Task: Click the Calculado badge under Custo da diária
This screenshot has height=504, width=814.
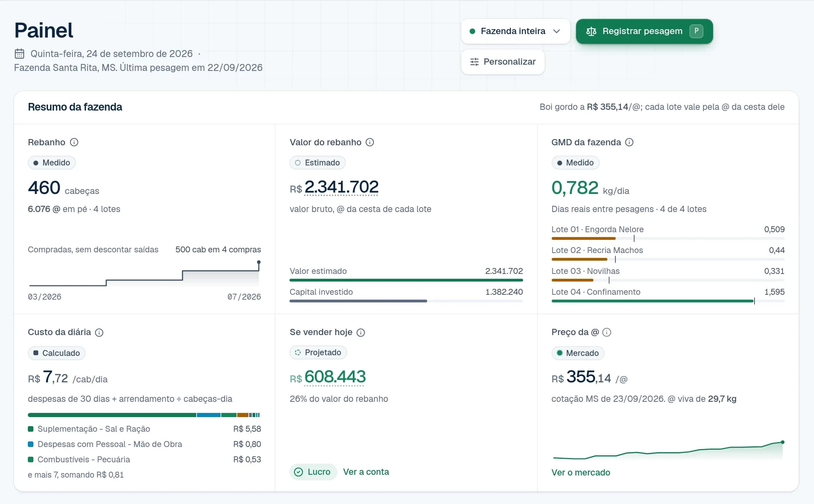Action: (x=57, y=353)
